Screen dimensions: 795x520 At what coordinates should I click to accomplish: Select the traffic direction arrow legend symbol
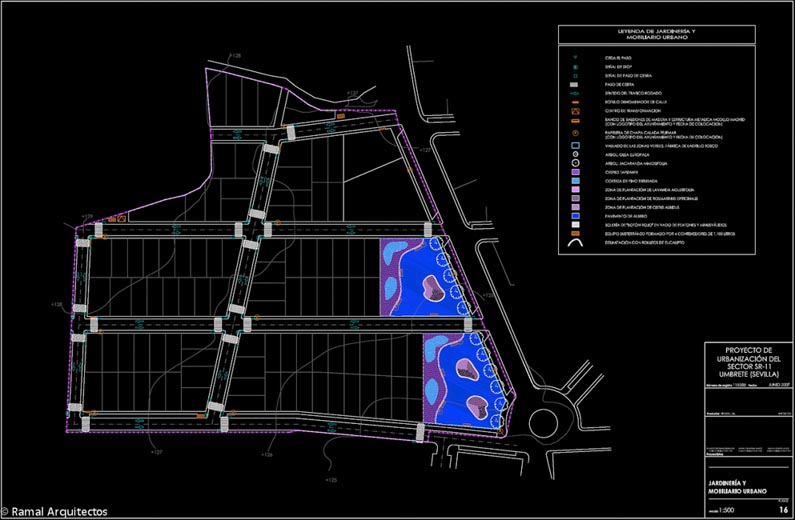coord(578,93)
